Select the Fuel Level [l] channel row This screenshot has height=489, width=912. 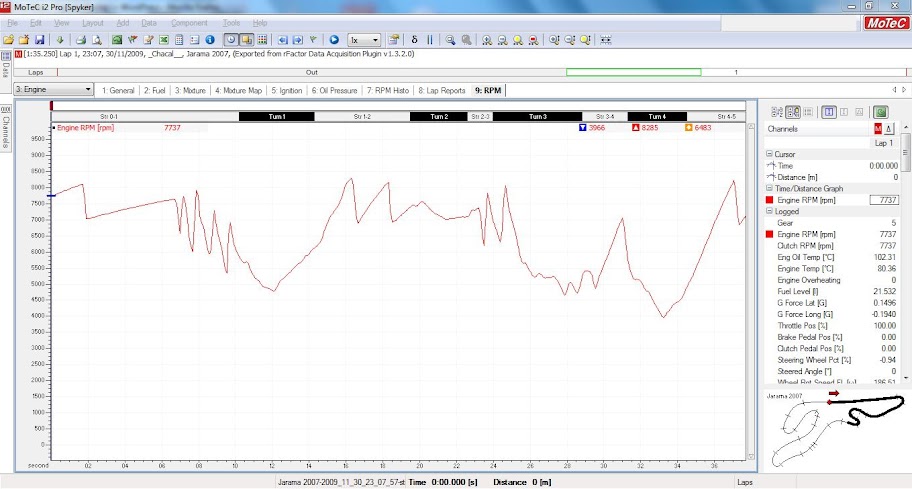(832, 291)
